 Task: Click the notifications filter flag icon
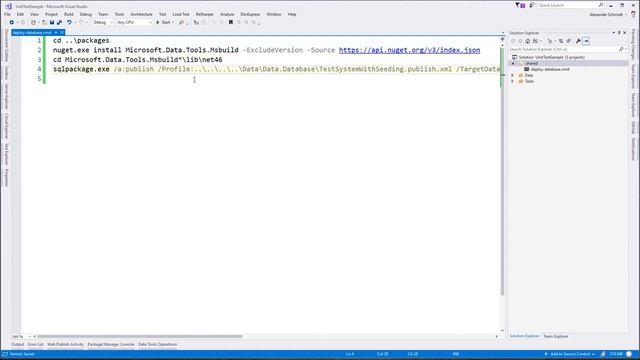point(520,5)
